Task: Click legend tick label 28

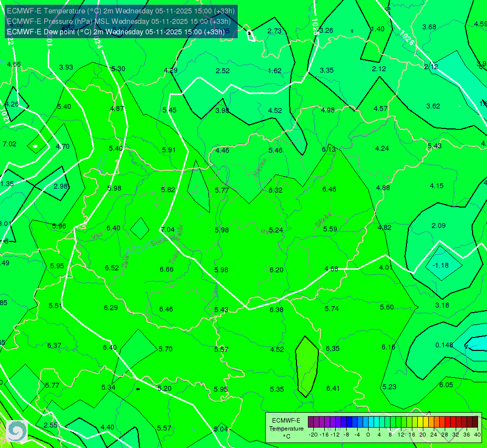Action: [x=444, y=435]
